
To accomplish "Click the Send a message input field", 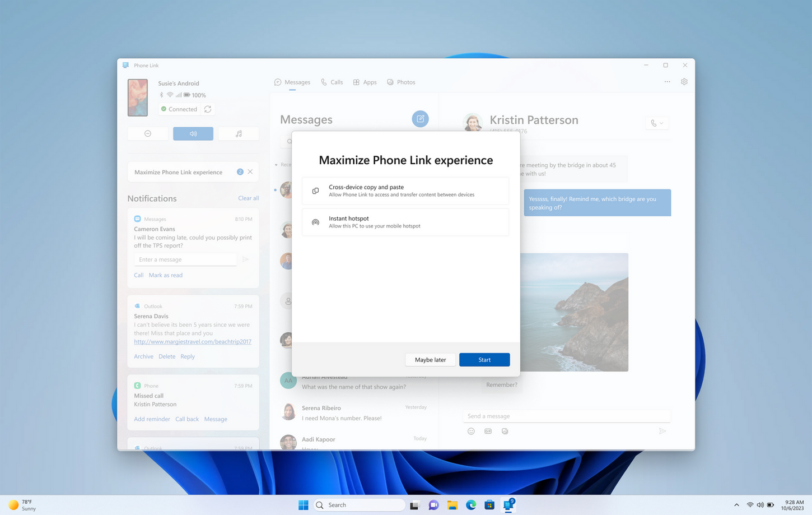I will (567, 416).
